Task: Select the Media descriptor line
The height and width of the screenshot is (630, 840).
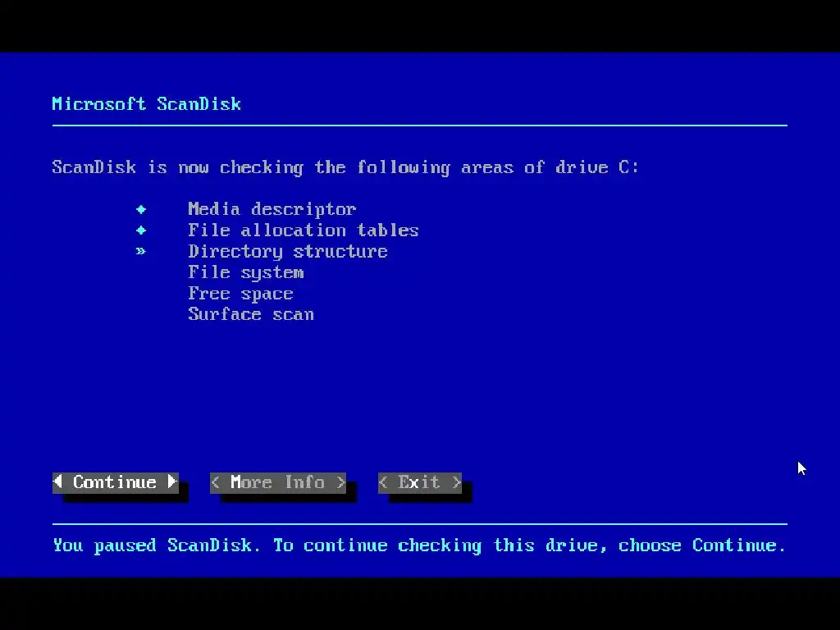Action: click(272, 209)
